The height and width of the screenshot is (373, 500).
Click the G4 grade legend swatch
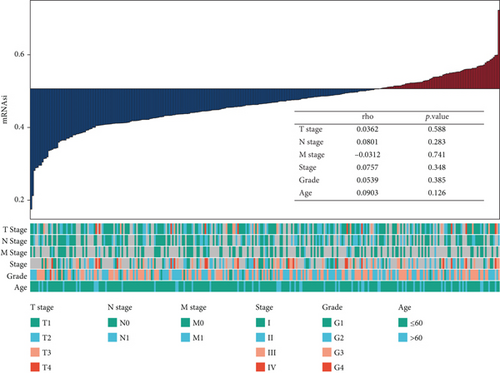(327, 367)
